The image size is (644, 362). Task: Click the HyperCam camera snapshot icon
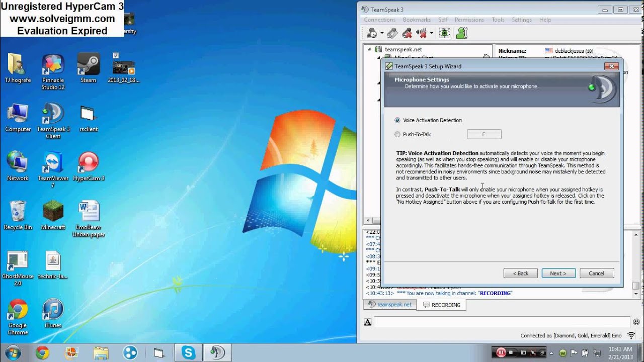(523, 352)
